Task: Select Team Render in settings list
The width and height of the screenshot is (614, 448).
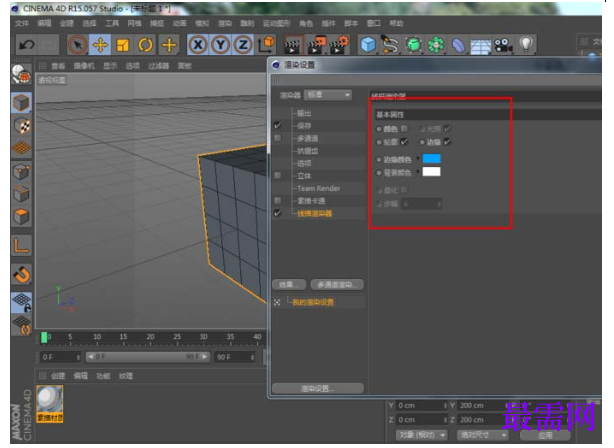Action: 318,188
